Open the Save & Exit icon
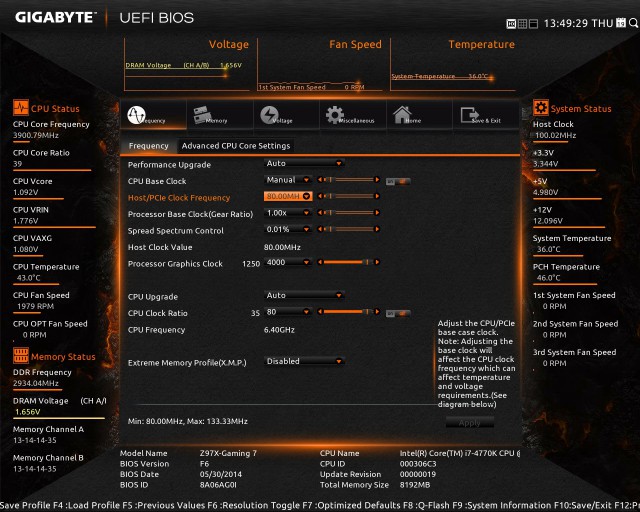The image size is (640, 512). tap(469, 115)
